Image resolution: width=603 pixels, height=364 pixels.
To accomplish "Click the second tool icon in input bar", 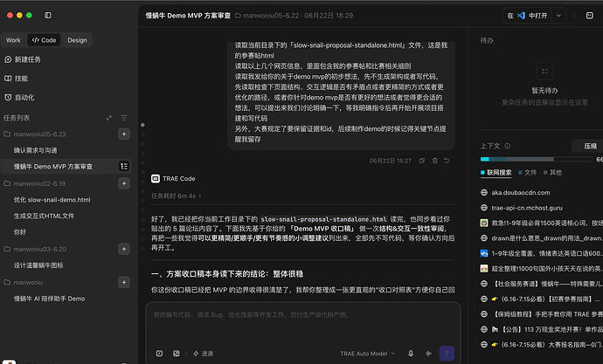I will pos(177,354).
